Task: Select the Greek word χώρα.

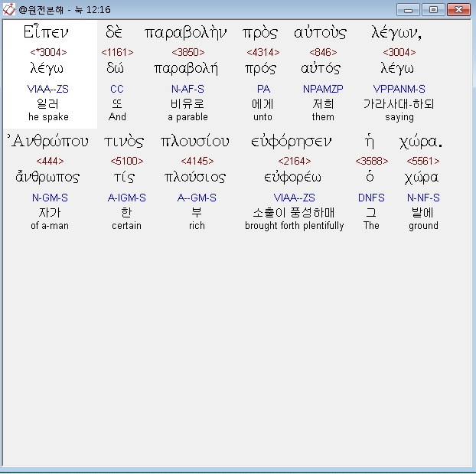Action: click(x=420, y=142)
